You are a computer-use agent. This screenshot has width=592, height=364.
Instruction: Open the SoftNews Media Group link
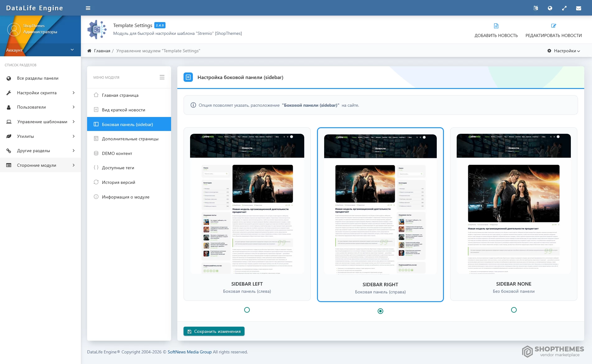[189, 352]
